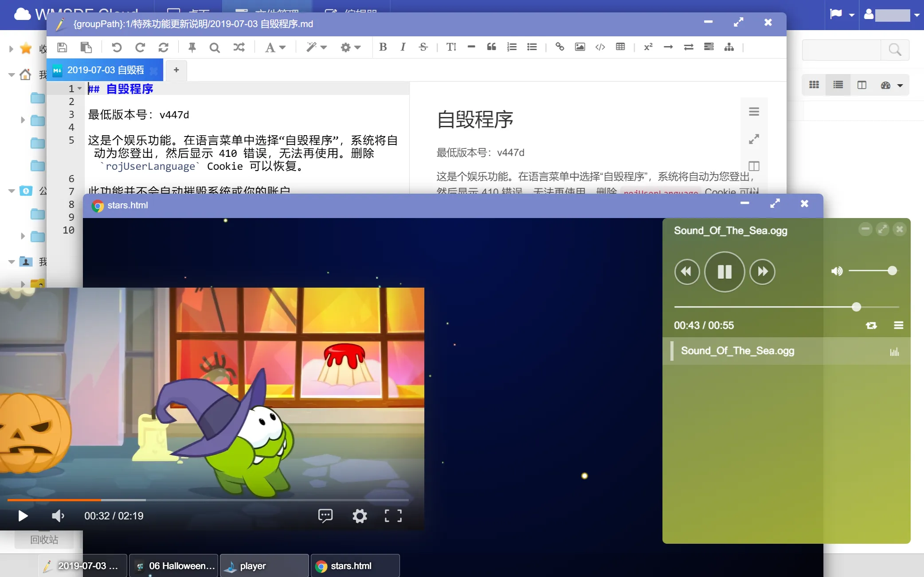Skip to next track in the music player
The height and width of the screenshot is (577, 924).
pos(762,272)
